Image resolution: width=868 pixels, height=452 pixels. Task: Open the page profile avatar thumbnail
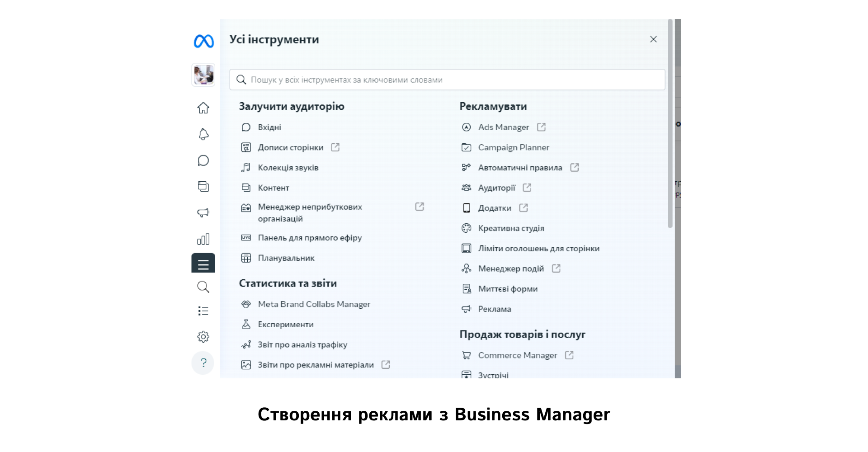203,75
